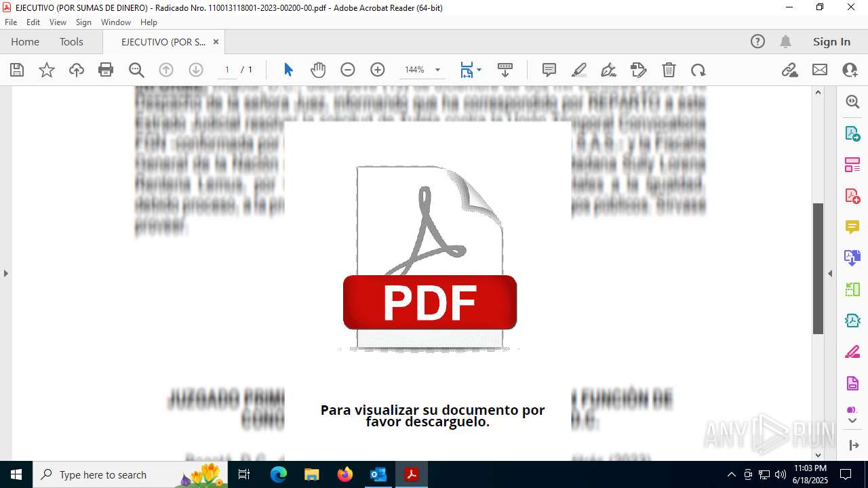Open the Scan & OCR tool in right pane
This screenshot has height=488, width=868.
tap(852, 321)
